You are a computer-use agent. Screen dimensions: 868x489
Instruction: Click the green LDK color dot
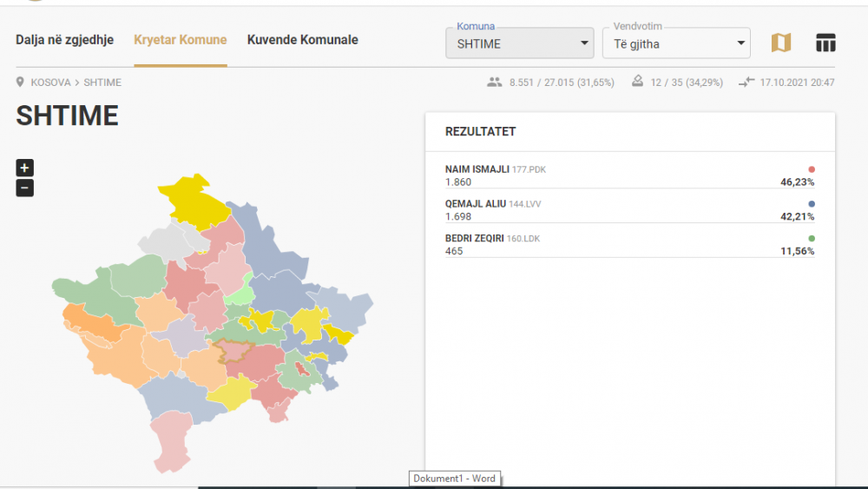point(812,238)
